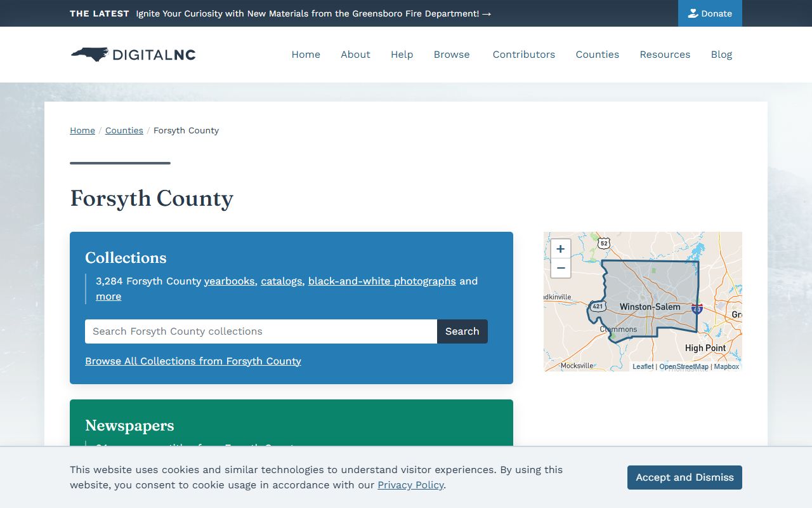Viewport: 812px width, 508px height.
Task: Open the latest Greensboro Fire Department announcement
Action: click(313, 13)
